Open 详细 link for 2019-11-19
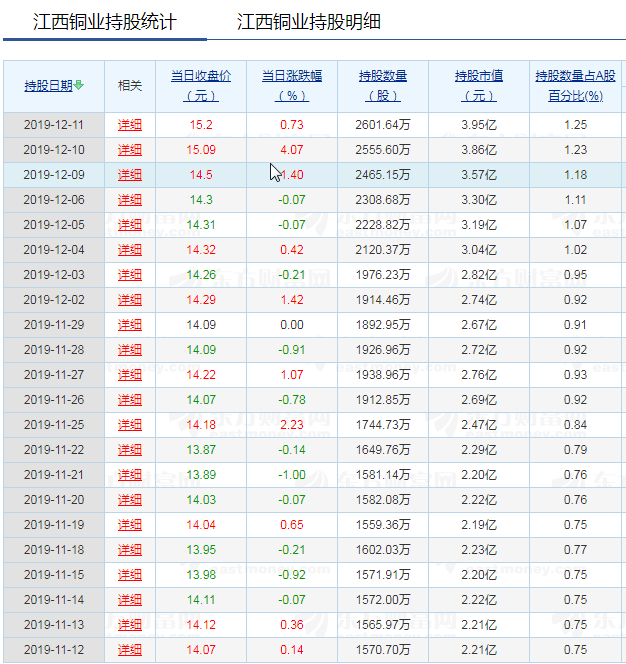The width and height of the screenshot is (626, 664). (x=130, y=525)
